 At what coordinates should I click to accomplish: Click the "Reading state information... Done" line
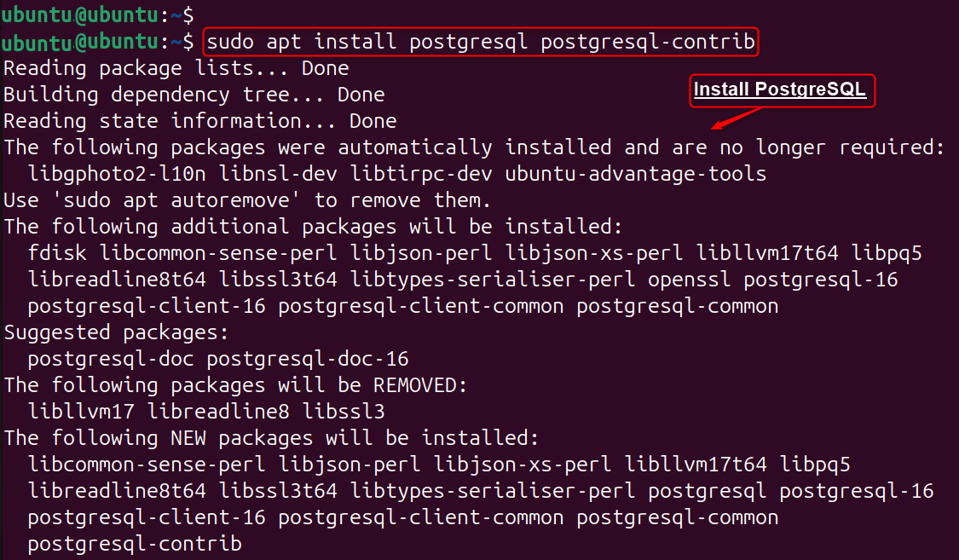point(199,121)
